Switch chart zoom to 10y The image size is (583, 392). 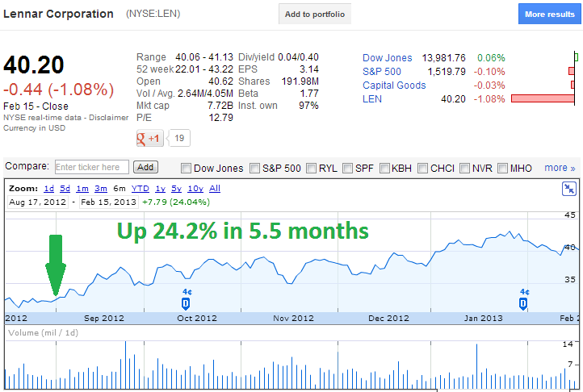tap(195, 189)
